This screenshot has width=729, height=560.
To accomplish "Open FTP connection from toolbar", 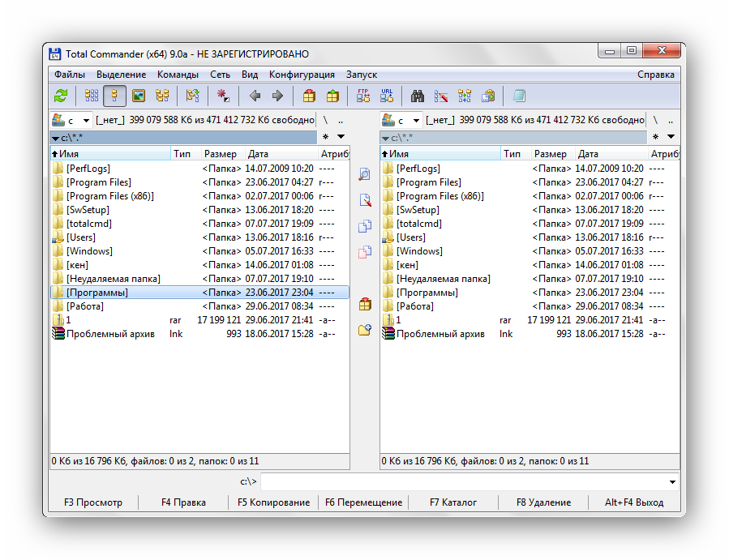I will (363, 96).
